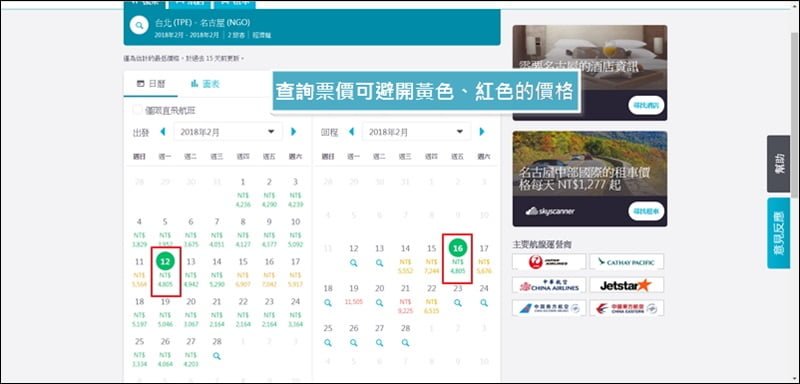This screenshot has height=384, width=800.
Task: Click the search magnifier icon for TPE–NGO
Action: click(x=139, y=24)
